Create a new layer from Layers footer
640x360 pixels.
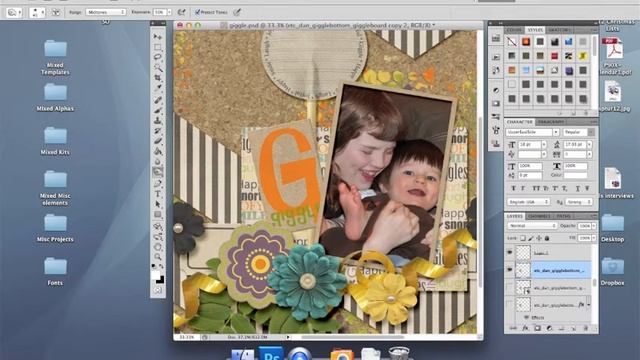point(573,328)
